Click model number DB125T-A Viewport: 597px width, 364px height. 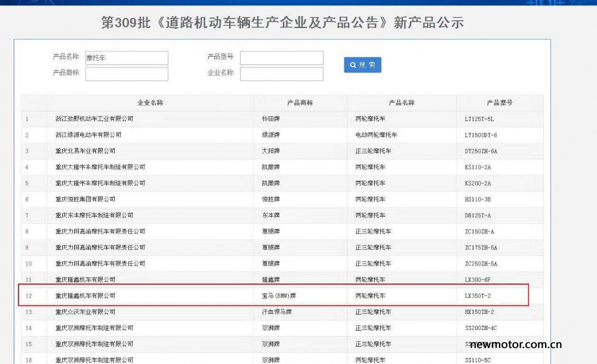(x=478, y=215)
